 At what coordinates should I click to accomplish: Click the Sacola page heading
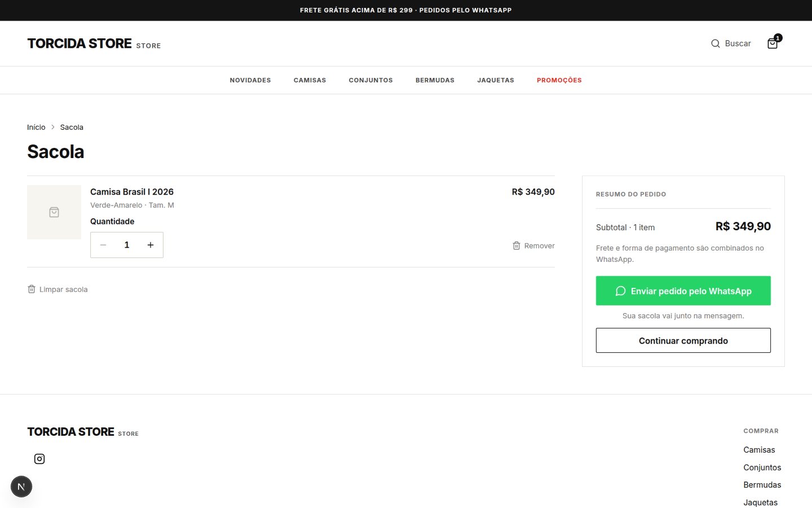tap(56, 151)
